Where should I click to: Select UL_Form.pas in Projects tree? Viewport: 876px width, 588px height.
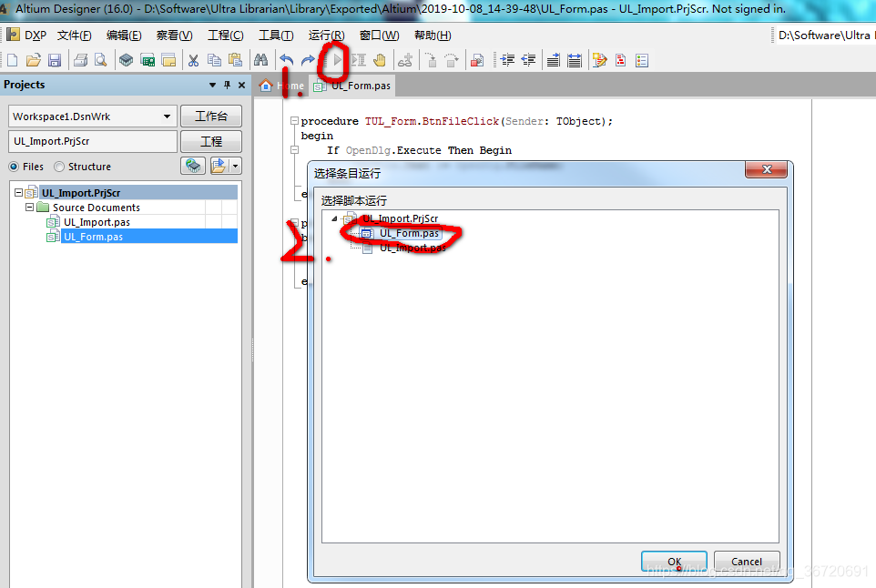point(93,237)
